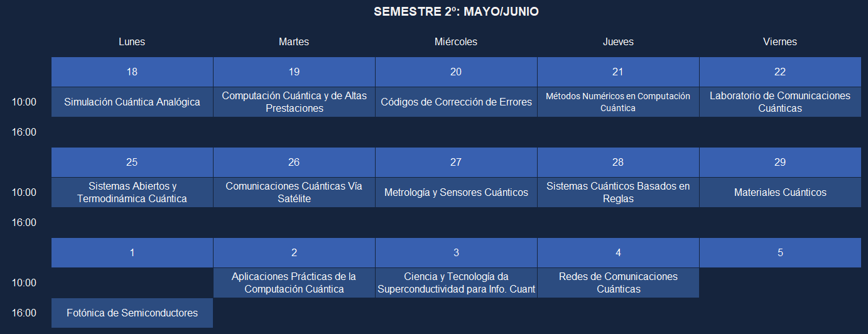Screen dimensions: 868x334
Task: Click the day 29 date cell
Action: tap(780, 162)
